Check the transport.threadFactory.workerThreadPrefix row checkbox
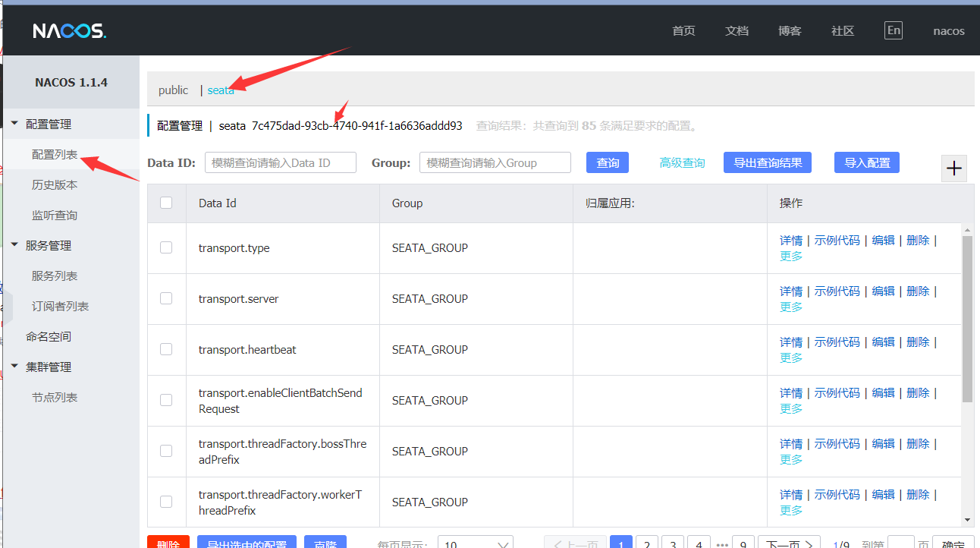The width and height of the screenshot is (980, 548). pos(166,502)
